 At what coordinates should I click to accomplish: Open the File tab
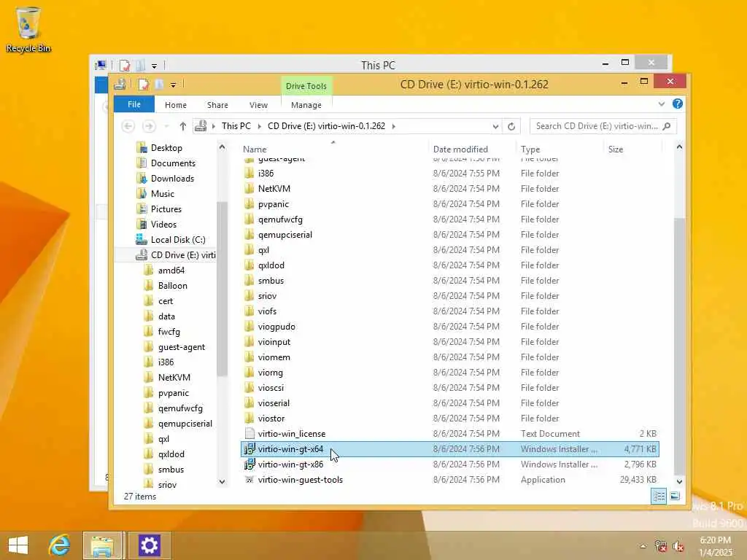click(134, 104)
